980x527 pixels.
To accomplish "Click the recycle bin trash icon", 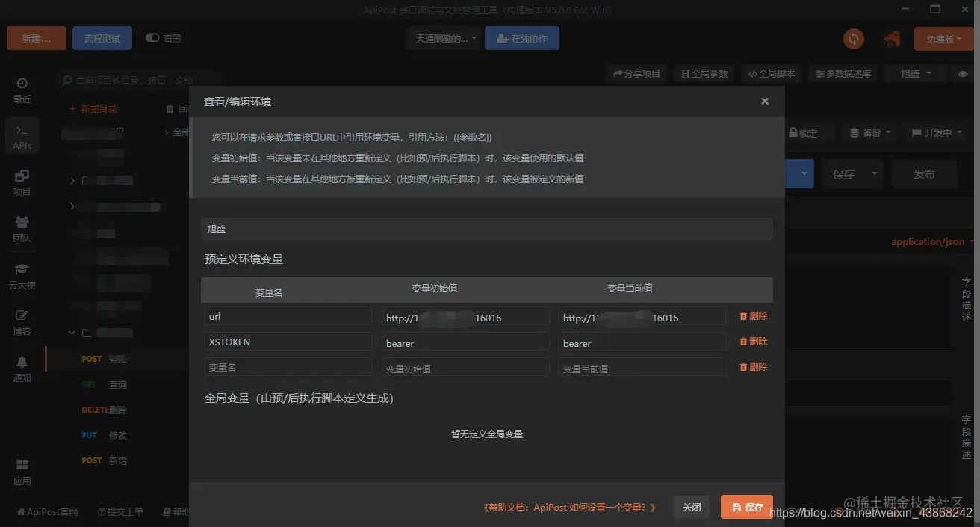I will coord(171,108).
